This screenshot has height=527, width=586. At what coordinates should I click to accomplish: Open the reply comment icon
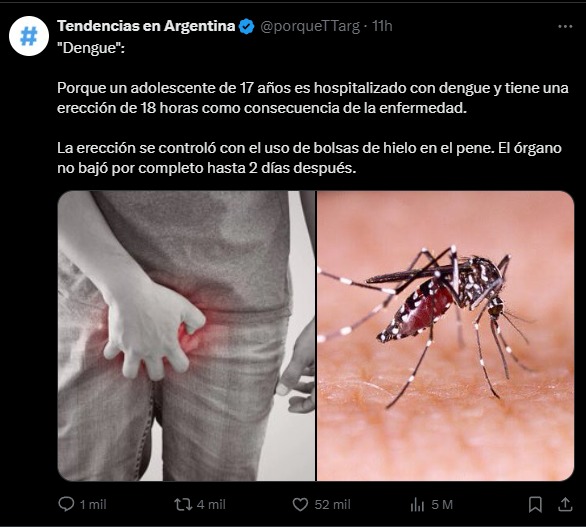[66, 505]
